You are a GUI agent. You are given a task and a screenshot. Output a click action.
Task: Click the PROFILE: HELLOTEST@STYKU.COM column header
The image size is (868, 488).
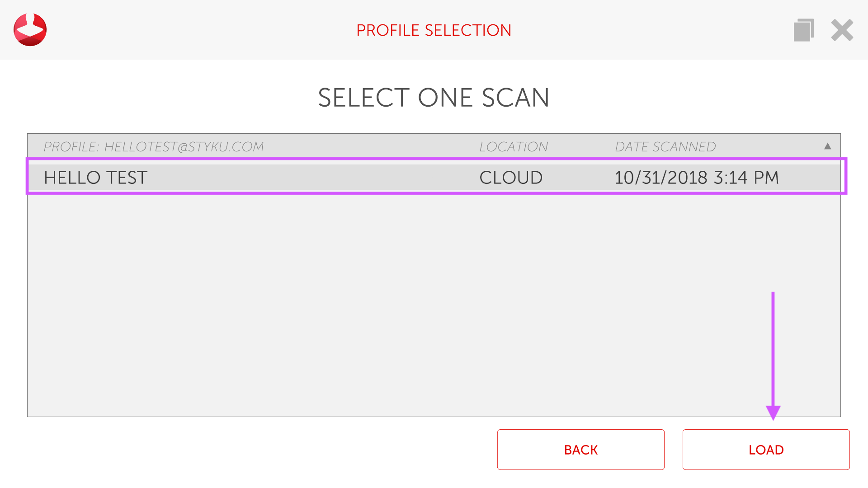(154, 147)
